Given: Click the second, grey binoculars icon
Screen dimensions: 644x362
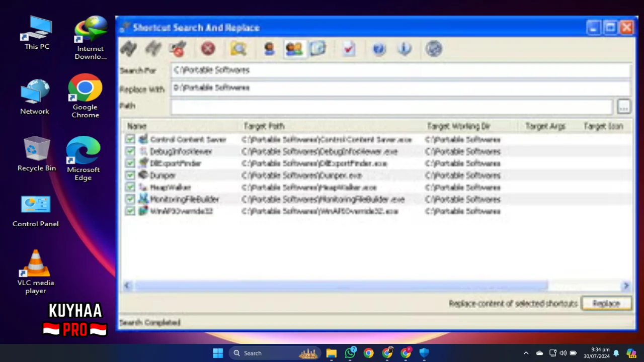Looking at the screenshot, I should point(153,49).
